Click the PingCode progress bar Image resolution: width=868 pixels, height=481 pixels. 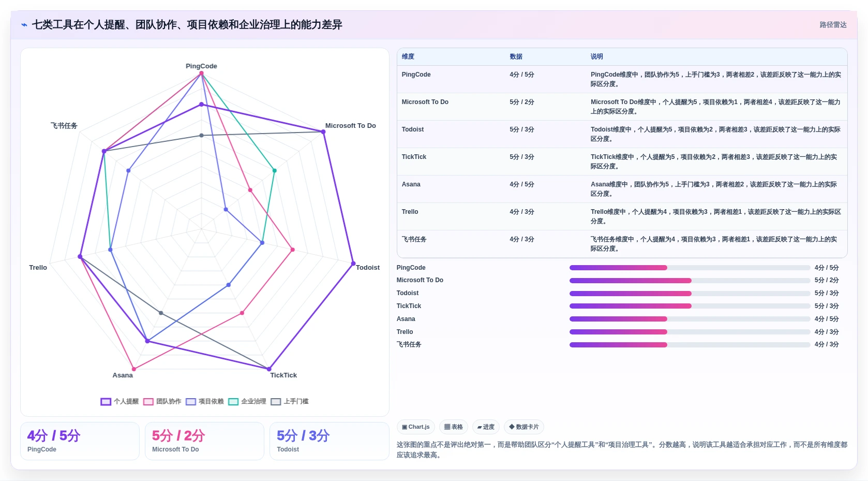coord(690,268)
